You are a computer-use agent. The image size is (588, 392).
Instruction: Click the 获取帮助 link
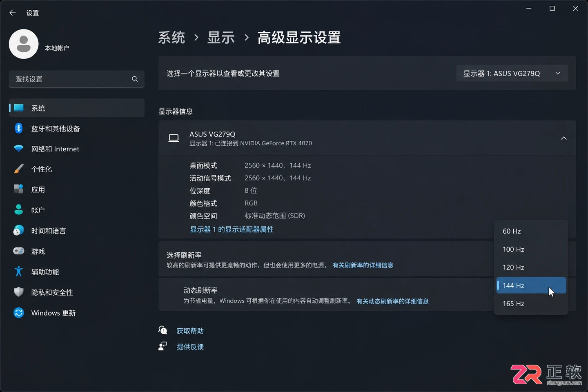click(190, 330)
